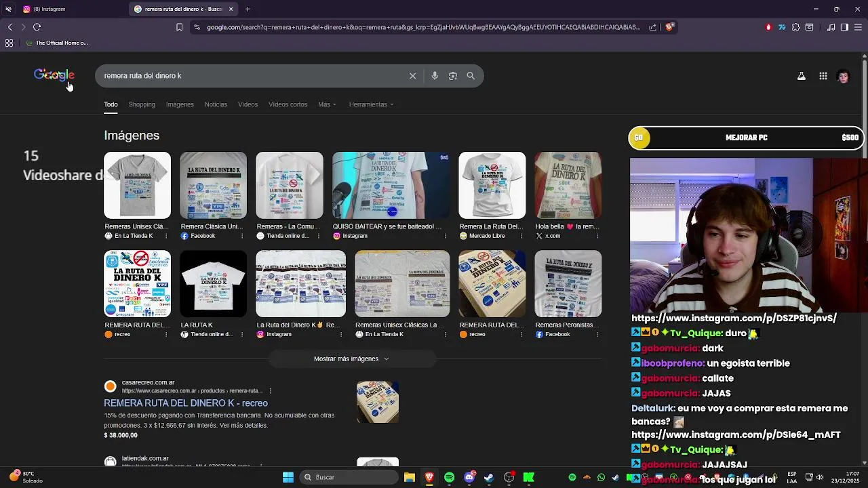Open the Brave music note playlist icon
This screenshot has height=488, width=868.
831,27
